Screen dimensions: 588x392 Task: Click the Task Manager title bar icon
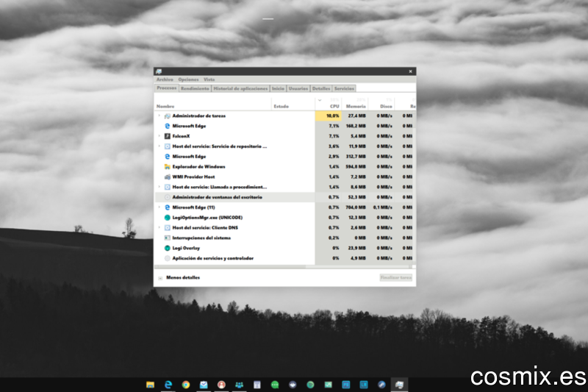coord(159,71)
